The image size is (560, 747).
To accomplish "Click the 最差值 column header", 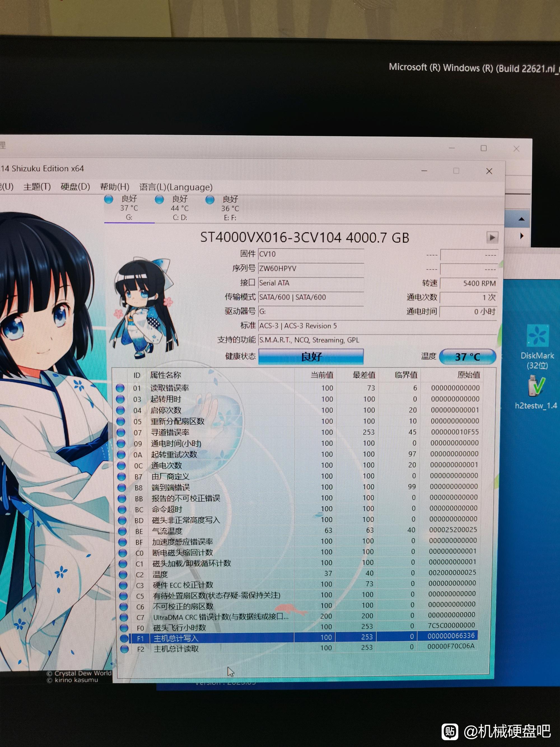I will (364, 375).
